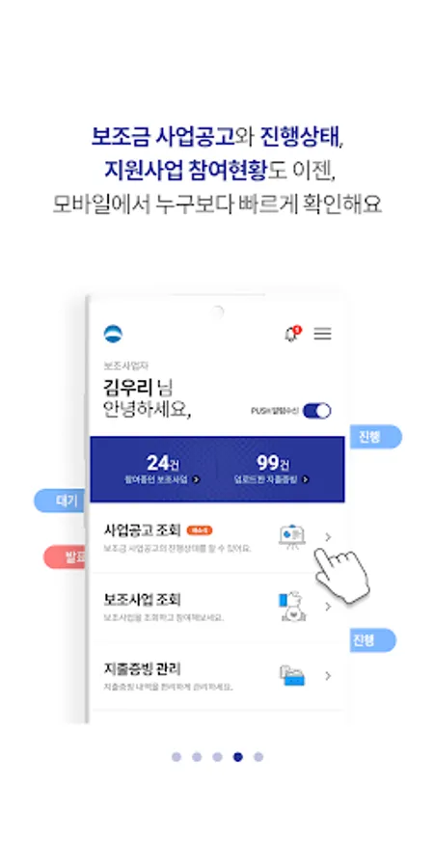Open the hamburger menu icon

pos(323,334)
